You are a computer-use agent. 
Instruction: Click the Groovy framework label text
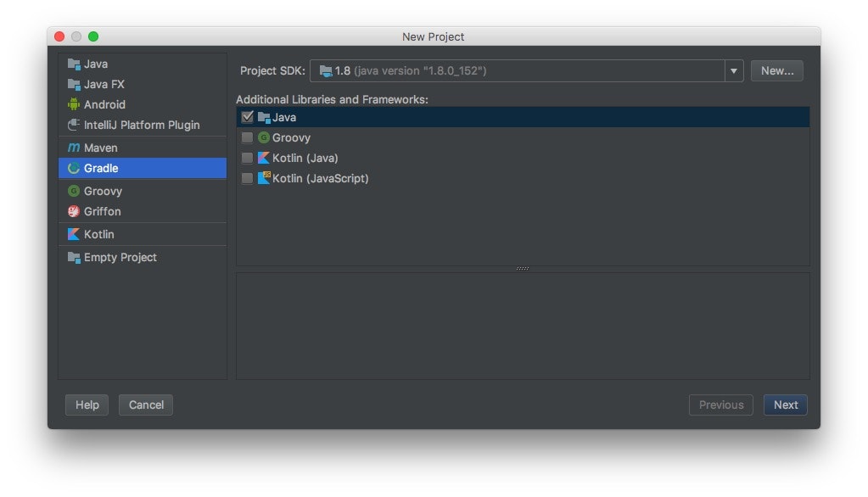coord(291,137)
